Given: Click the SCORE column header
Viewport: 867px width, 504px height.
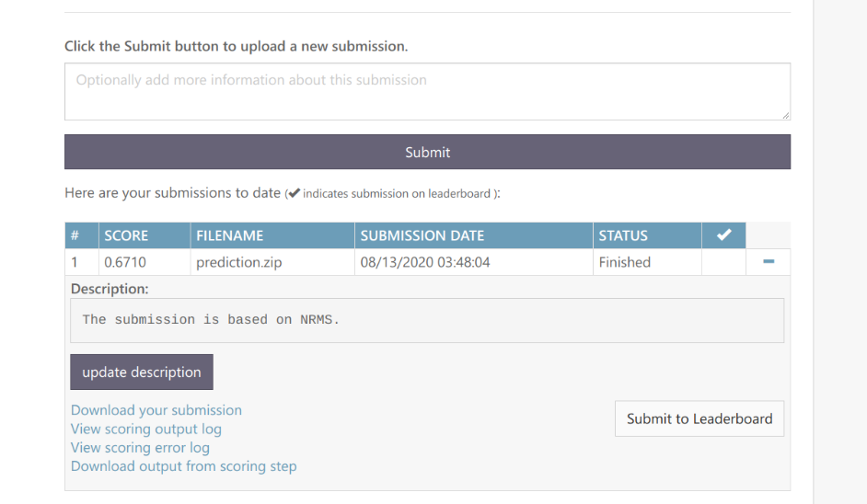Looking at the screenshot, I should (x=126, y=235).
